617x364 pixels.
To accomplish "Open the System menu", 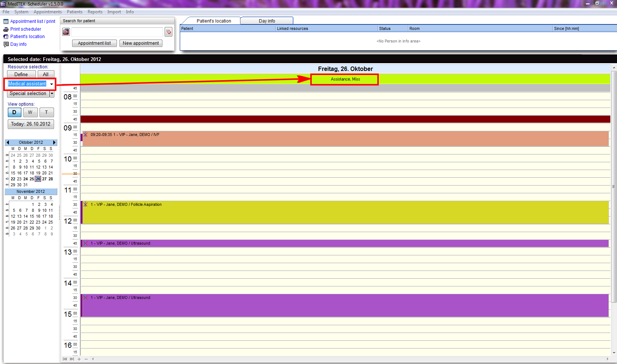I will coord(21,12).
